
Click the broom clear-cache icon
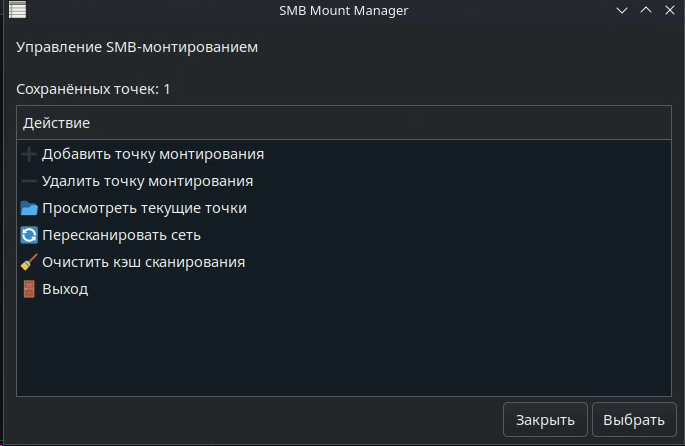(29, 262)
